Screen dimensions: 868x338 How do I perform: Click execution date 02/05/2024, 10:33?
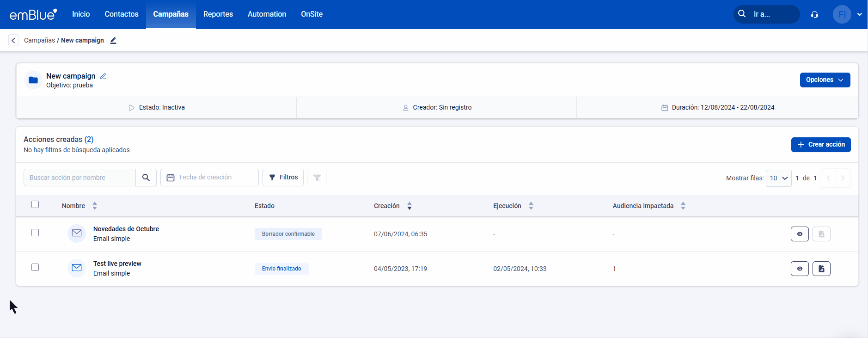coord(520,269)
